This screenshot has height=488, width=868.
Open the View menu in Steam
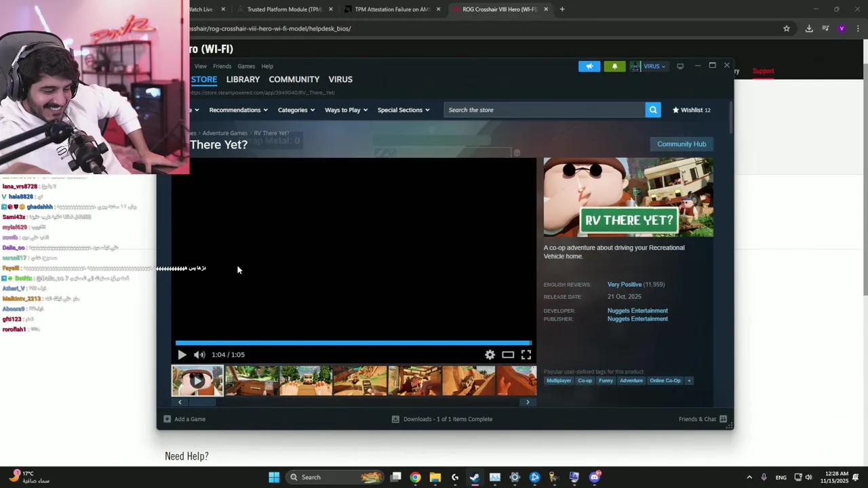tap(201, 66)
